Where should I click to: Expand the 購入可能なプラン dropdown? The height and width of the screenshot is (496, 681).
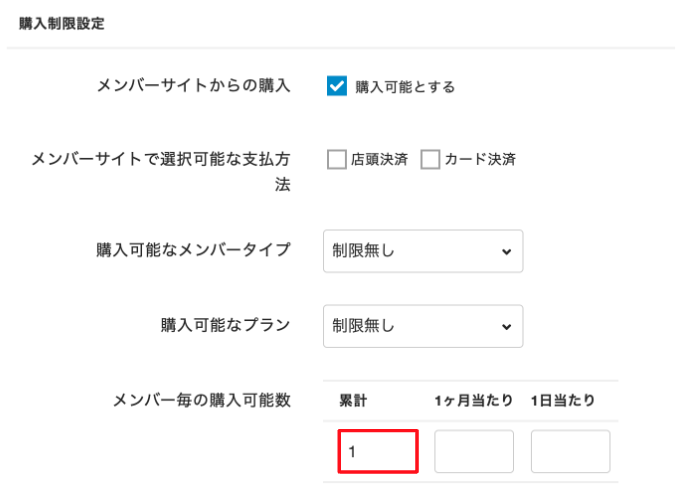pyautogui.click(x=422, y=326)
